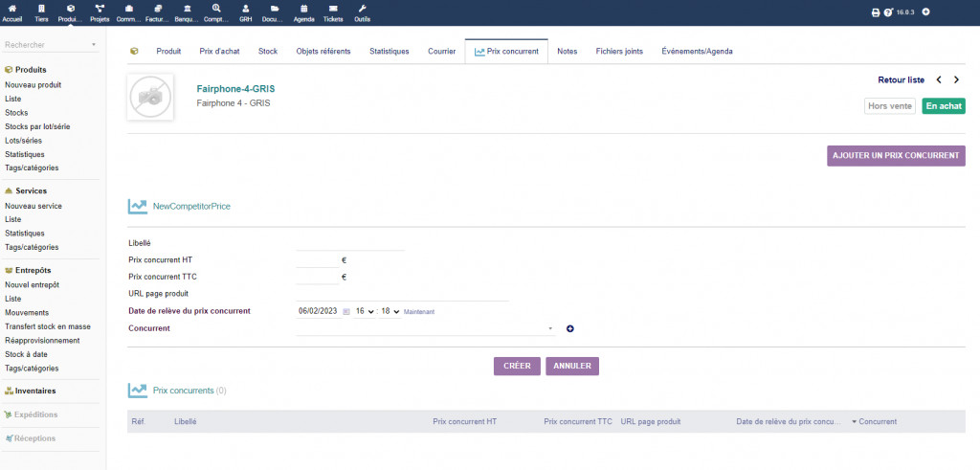Image resolution: width=980 pixels, height=470 pixels.
Task: Sort table by Libellé column header
Action: tap(185, 422)
